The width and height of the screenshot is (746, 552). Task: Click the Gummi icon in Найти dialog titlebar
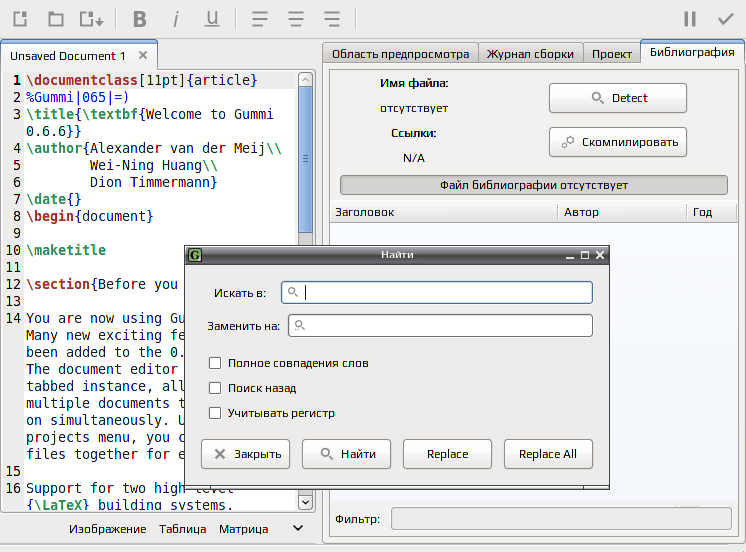point(195,255)
